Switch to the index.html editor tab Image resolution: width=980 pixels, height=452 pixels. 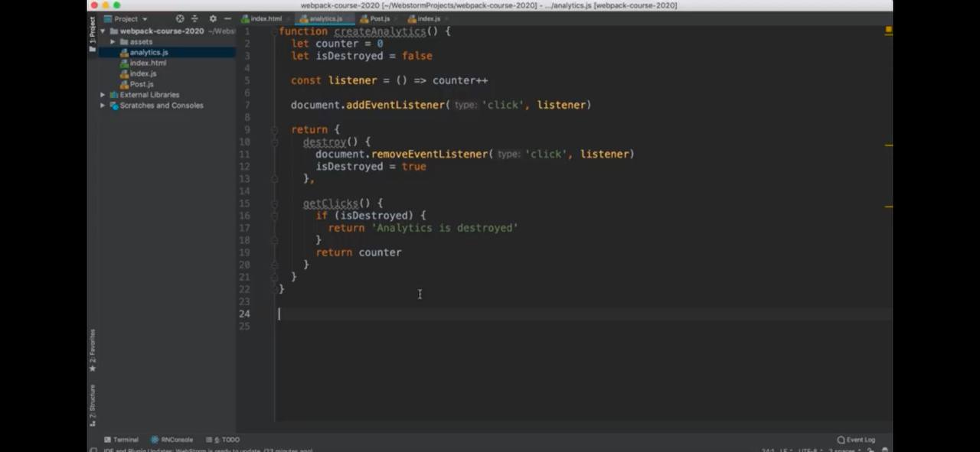tap(262, 18)
